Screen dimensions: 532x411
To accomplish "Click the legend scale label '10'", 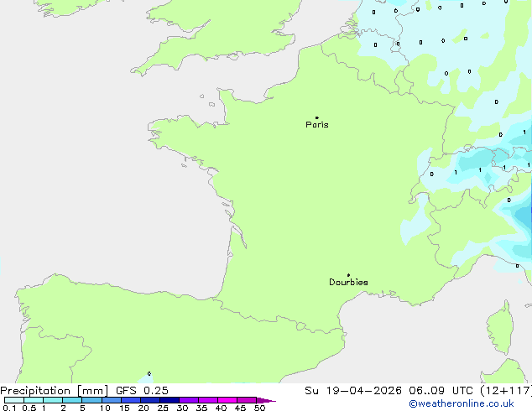I will pos(105,408).
